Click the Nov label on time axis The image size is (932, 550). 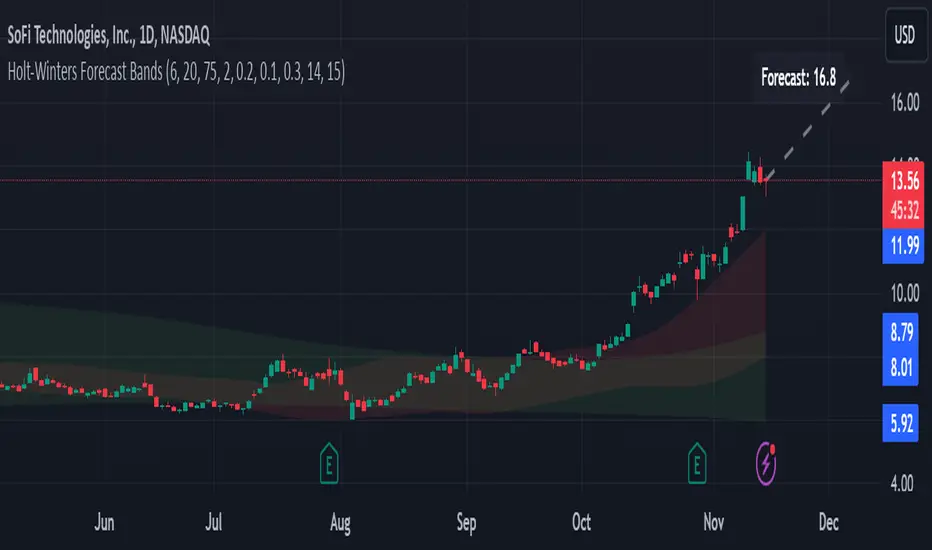(x=713, y=523)
